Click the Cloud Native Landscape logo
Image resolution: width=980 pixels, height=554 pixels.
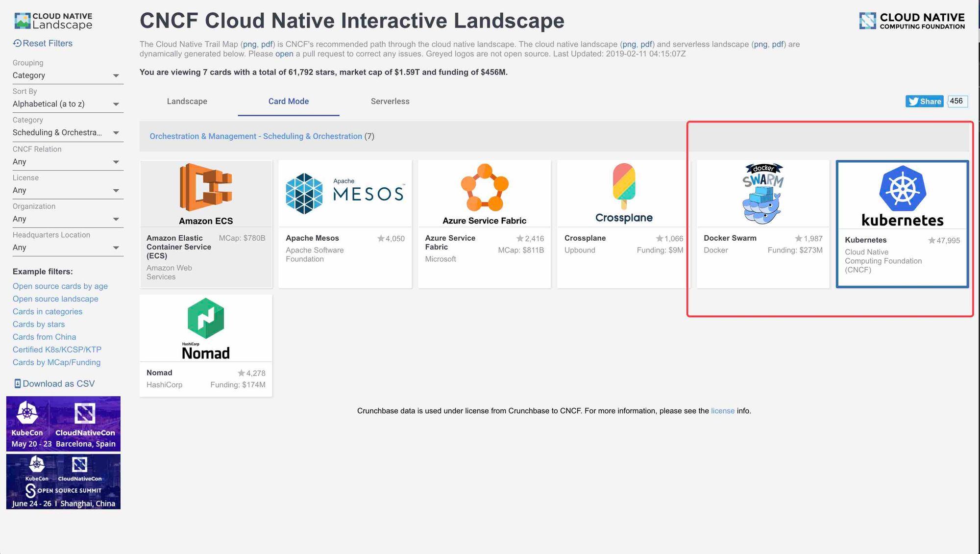(53, 21)
